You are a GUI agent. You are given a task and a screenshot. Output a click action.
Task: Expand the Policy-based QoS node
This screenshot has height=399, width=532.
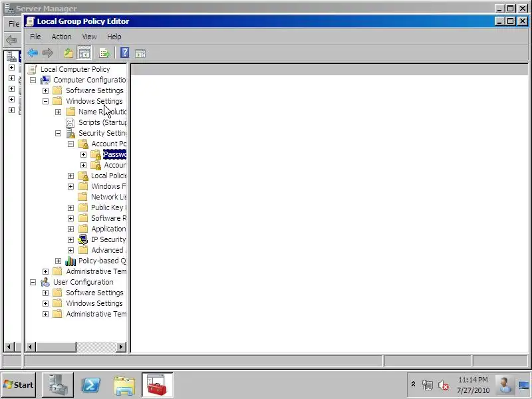coord(58,261)
